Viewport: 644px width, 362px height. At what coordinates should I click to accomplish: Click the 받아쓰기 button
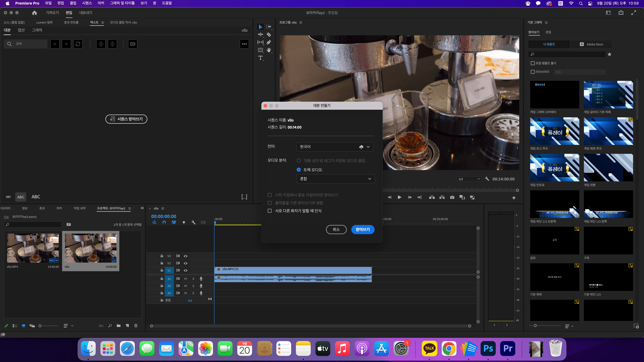363,229
